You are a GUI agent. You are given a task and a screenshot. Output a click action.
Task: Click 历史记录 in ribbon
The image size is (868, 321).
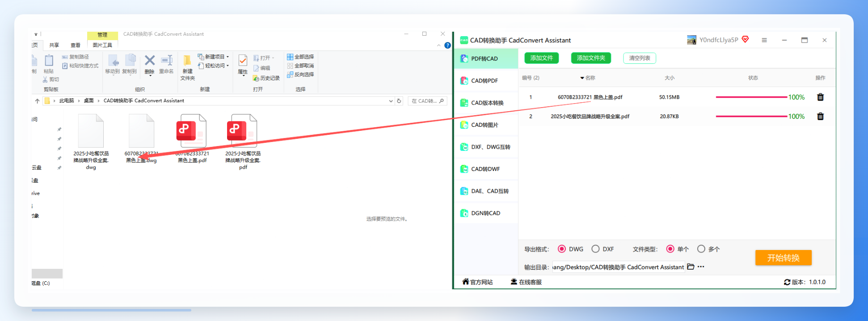(266, 78)
